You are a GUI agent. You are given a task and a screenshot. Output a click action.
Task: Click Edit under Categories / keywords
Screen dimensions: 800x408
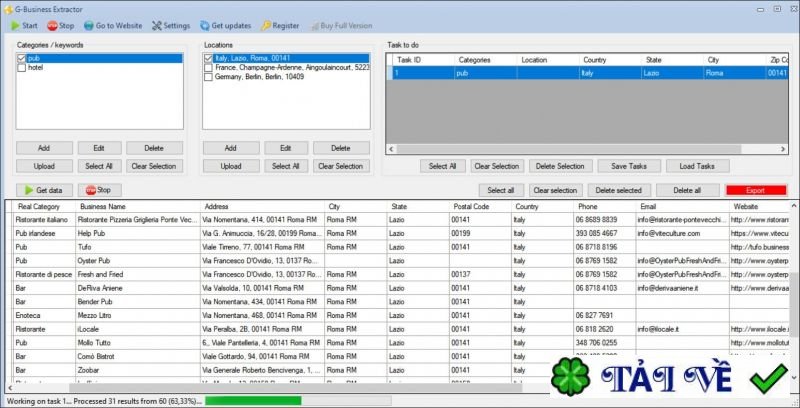(99, 148)
